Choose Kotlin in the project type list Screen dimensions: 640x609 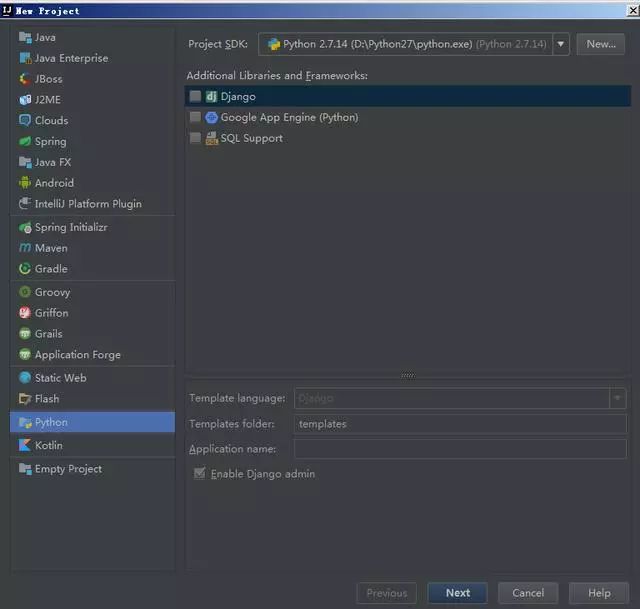pos(49,445)
